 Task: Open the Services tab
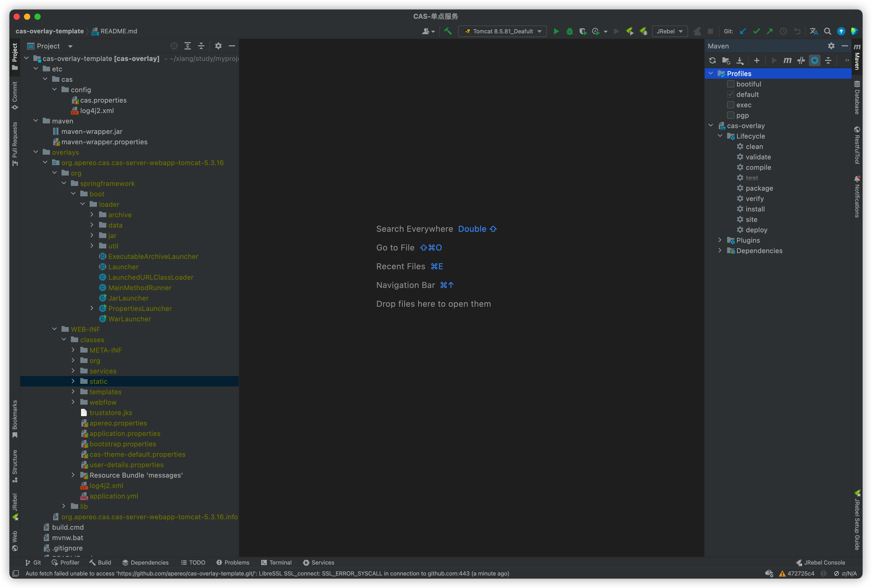pyautogui.click(x=318, y=562)
